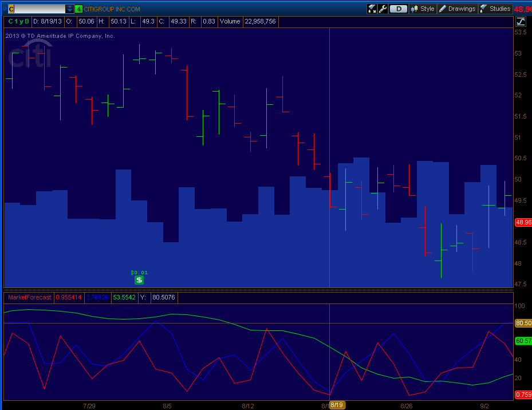Click the $0.01 dividend label
Viewport: 532px width, 410px height.
pyautogui.click(x=139, y=273)
